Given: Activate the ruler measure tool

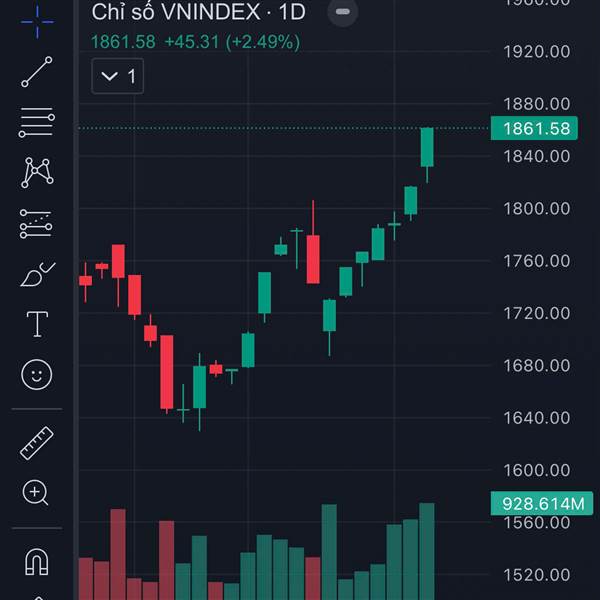Looking at the screenshot, I should 37,442.
